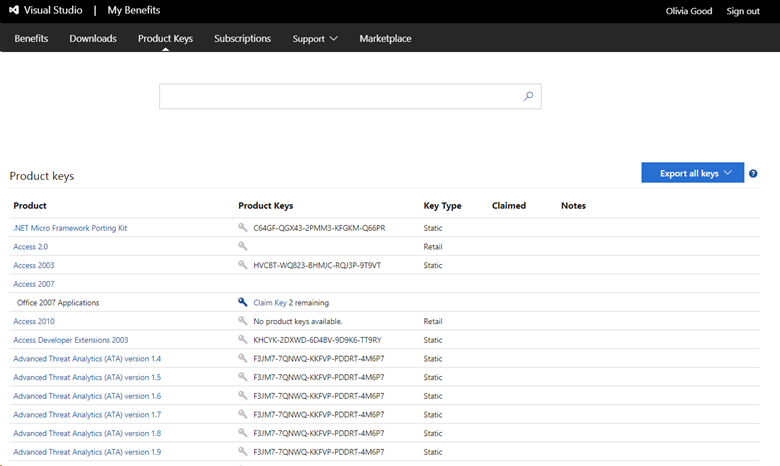Open Advanced Threat Analytics version 1.6 link
780x466 pixels.
[x=87, y=396]
